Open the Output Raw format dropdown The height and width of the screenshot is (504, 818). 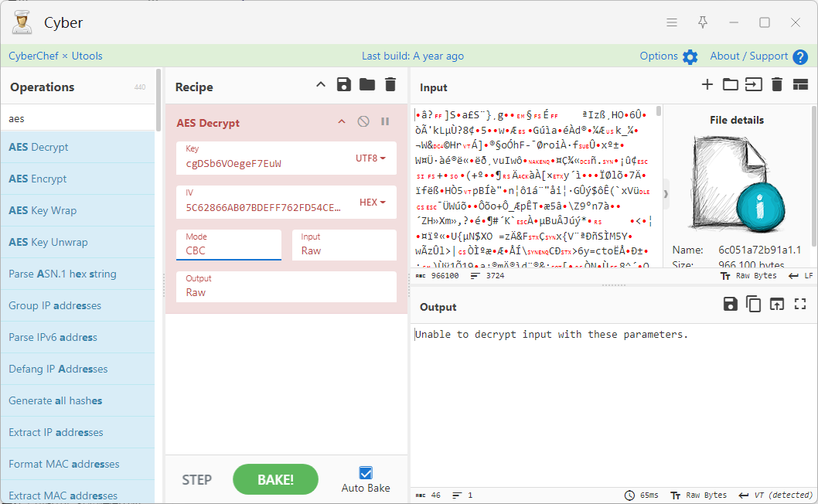(x=286, y=287)
